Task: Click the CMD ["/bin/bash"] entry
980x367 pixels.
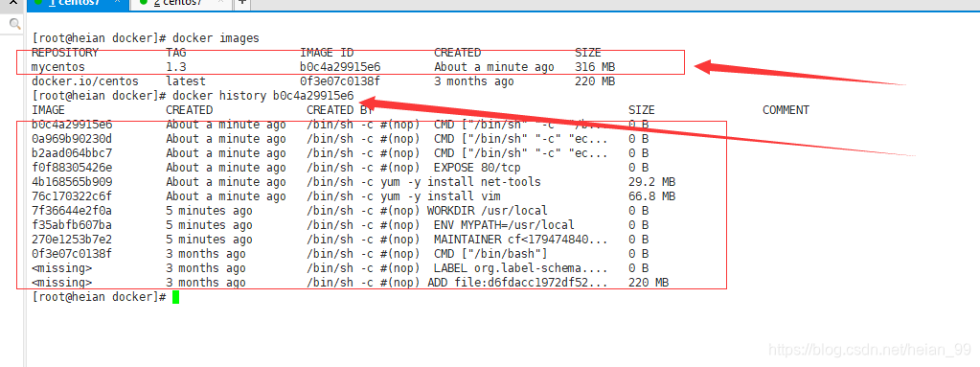Action: tap(490, 254)
